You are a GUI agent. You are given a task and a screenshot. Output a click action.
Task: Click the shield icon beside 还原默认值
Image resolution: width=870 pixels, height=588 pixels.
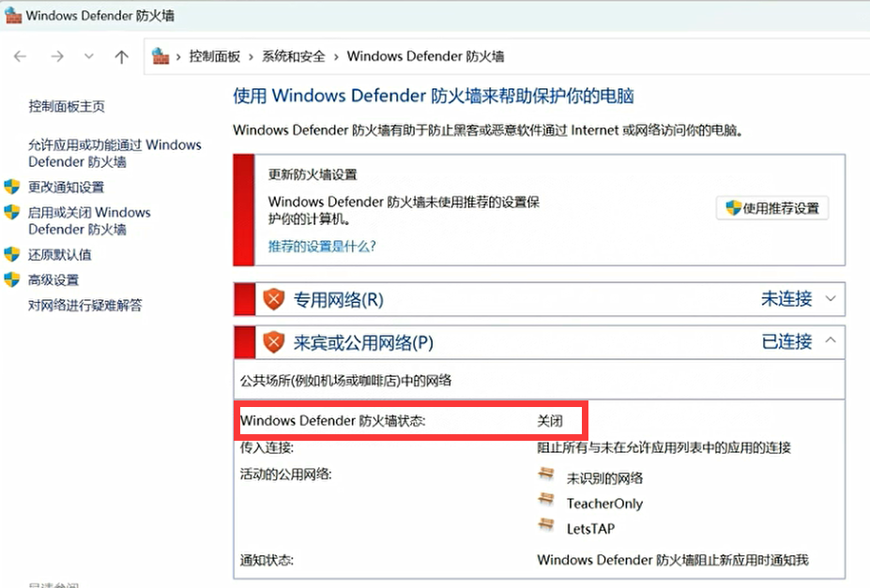coord(11,254)
